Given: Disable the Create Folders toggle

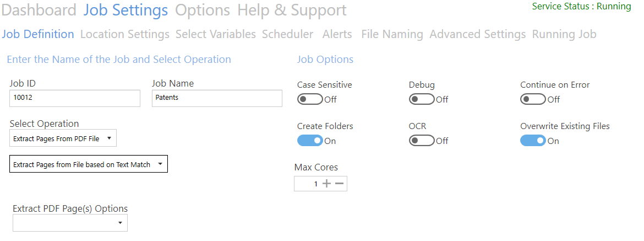Looking at the screenshot, I should pyautogui.click(x=310, y=141).
